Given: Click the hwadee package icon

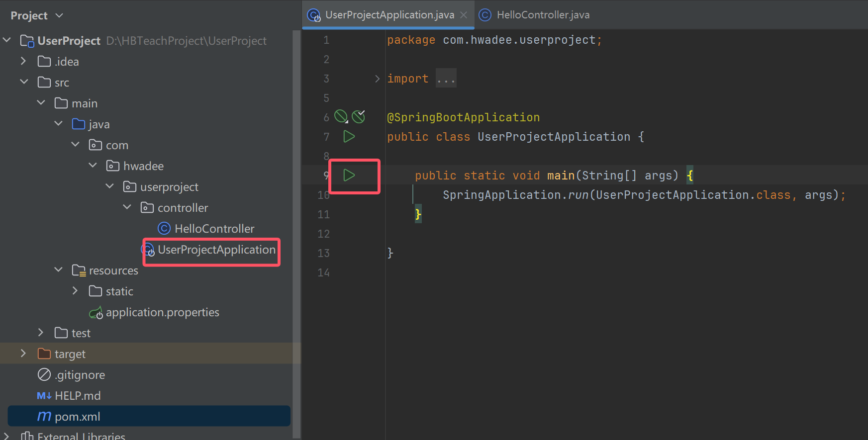Looking at the screenshot, I should point(113,166).
